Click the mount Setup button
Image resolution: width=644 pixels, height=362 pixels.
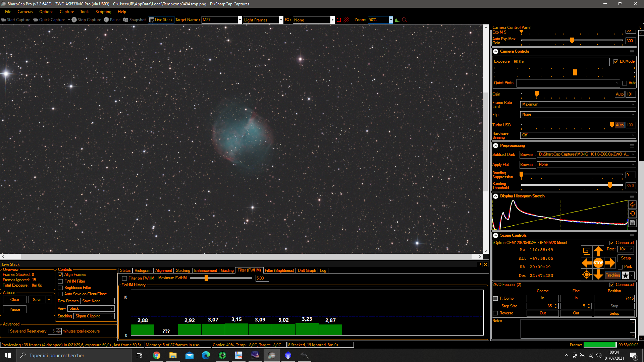(626, 258)
